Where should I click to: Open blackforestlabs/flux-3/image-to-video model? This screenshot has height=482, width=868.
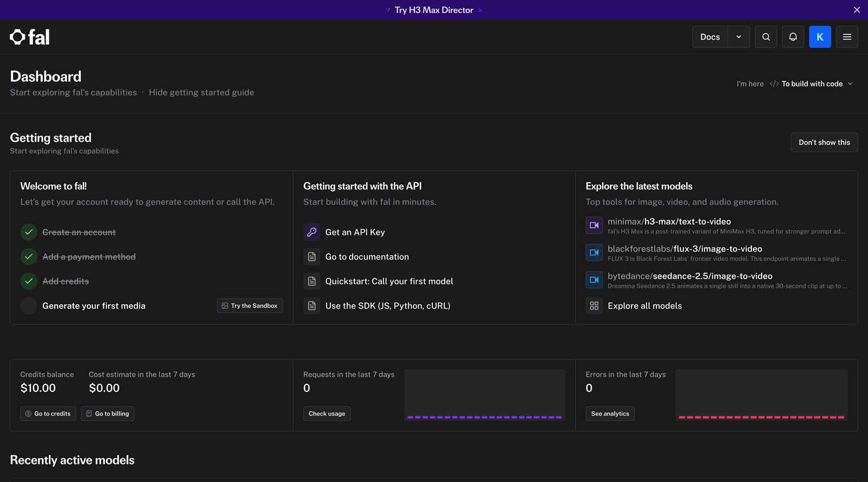click(685, 249)
